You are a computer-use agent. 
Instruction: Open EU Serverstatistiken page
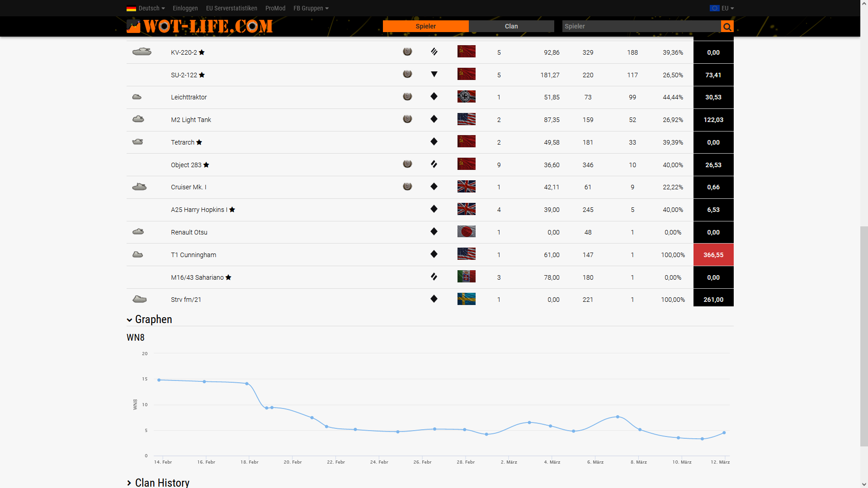point(231,8)
